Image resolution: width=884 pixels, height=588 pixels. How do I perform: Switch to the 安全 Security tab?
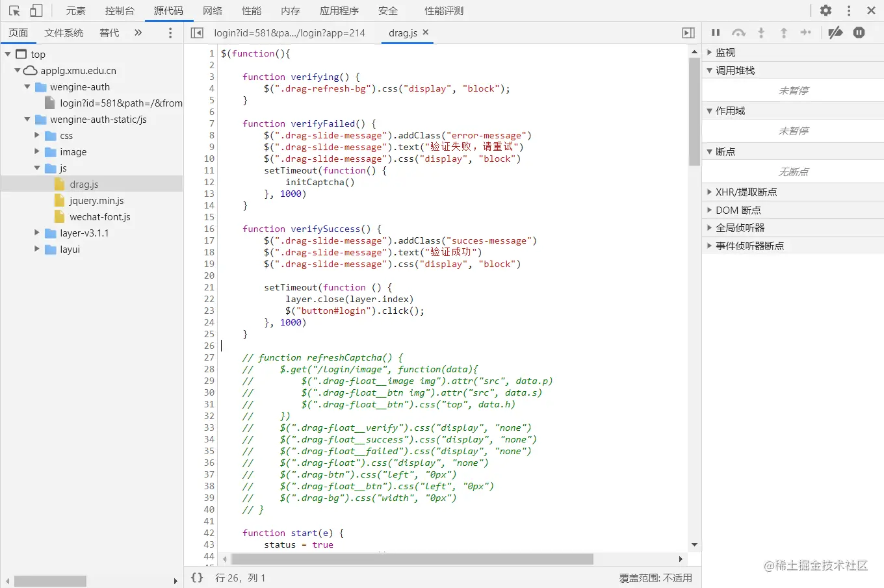coord(388,11)
